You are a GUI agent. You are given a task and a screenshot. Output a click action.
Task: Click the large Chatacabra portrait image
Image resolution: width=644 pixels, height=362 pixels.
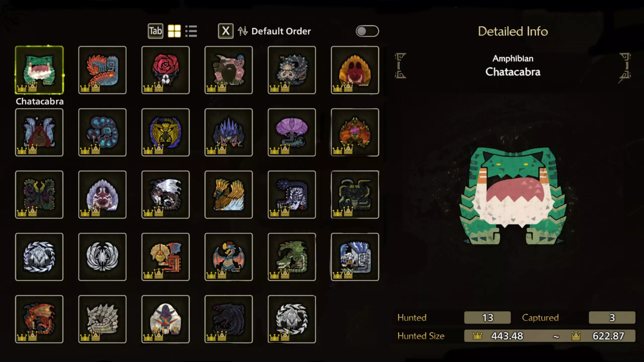click(513, 196)
